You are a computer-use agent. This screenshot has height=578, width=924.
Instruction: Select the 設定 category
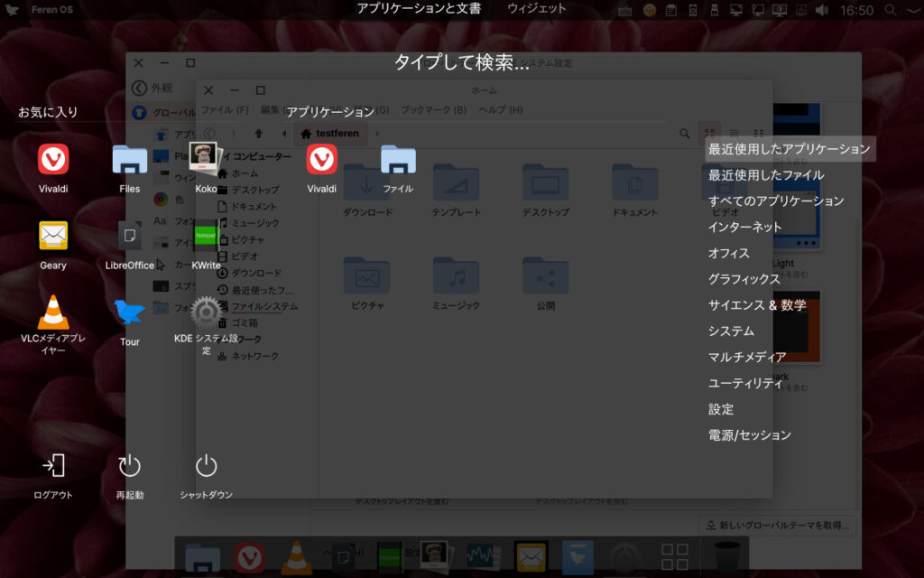click(721, 409)
